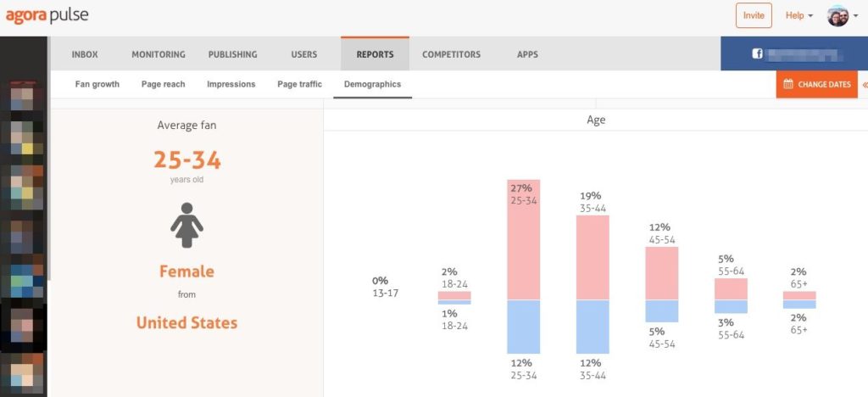Click the 'Age' chart title

pos(596,120)
